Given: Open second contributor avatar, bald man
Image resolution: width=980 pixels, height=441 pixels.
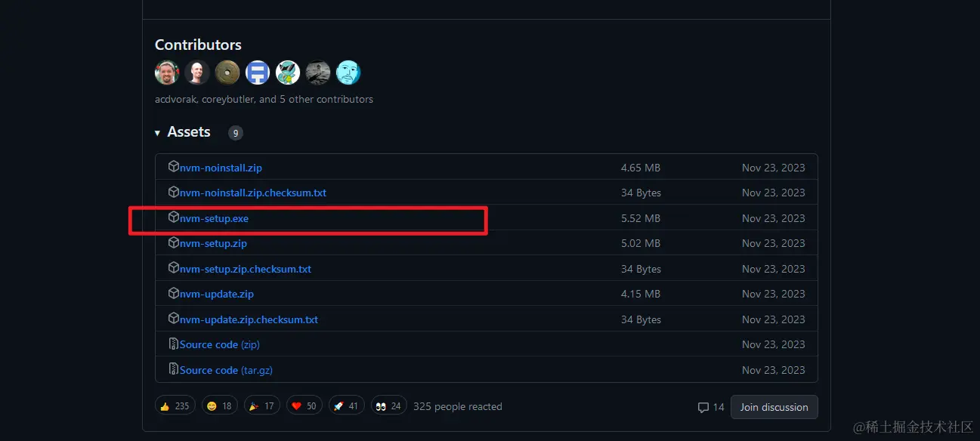Looking at the screenshot, I should pyautogui.click(x=197, y=72).
